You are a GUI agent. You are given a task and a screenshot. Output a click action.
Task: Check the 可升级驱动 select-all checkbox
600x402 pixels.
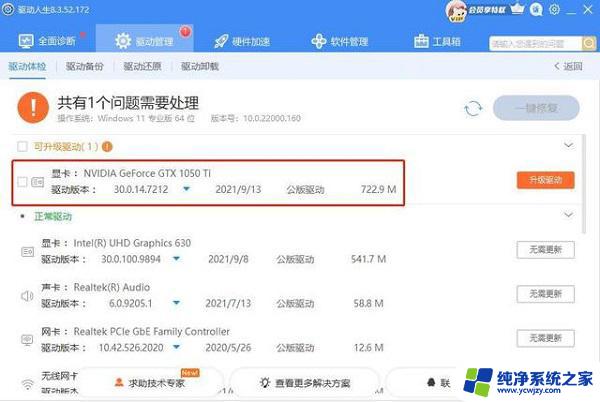[23, 146]
